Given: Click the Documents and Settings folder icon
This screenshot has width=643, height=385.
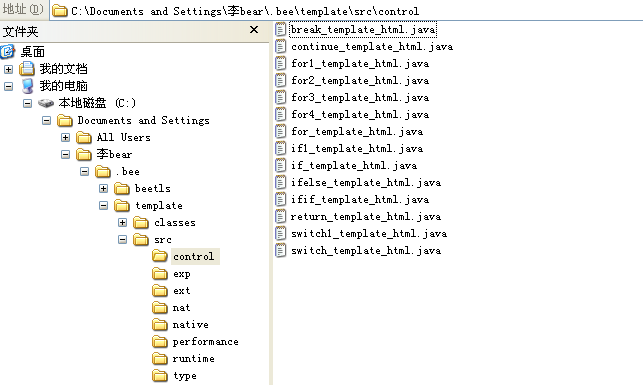Looking at the screenshot, I should click(65, 121).
